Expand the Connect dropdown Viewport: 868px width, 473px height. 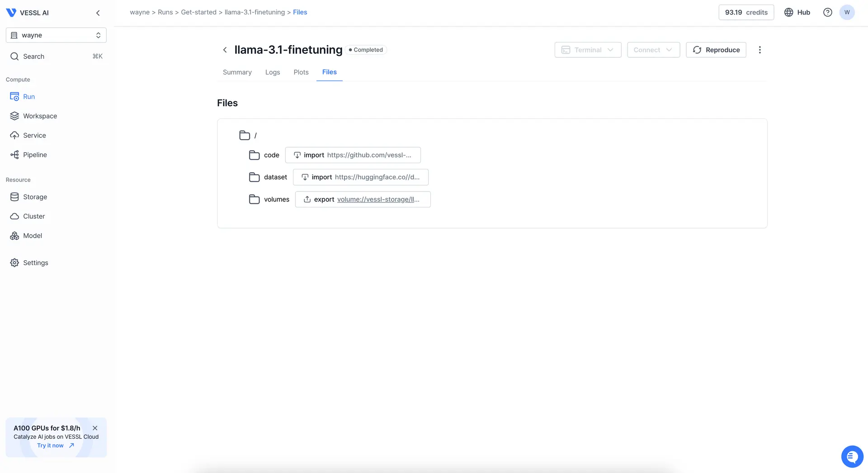653,50
